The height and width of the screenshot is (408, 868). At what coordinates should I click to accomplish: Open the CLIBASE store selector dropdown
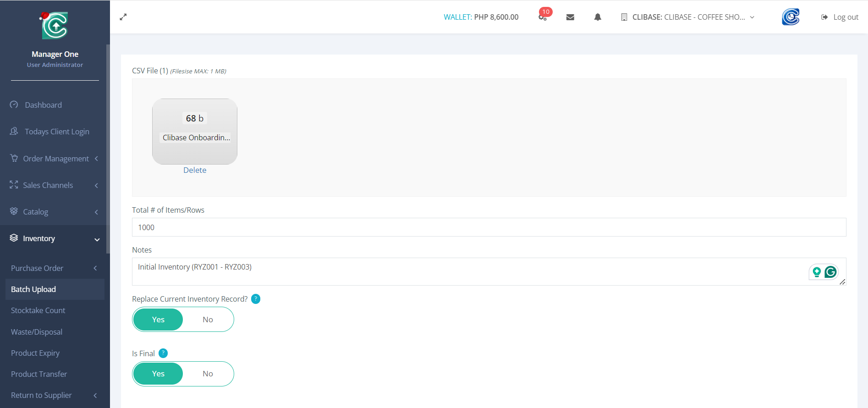pyautogui.click(x=688, y=17)
